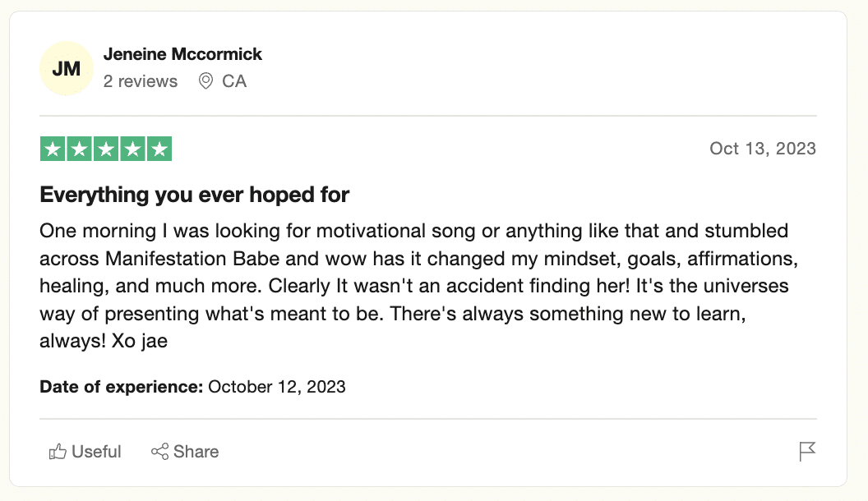Open Jeneine Mccormick's profile name link
Image resolution: width=868 pixels, height=501 pixels.
click(182, 54)
